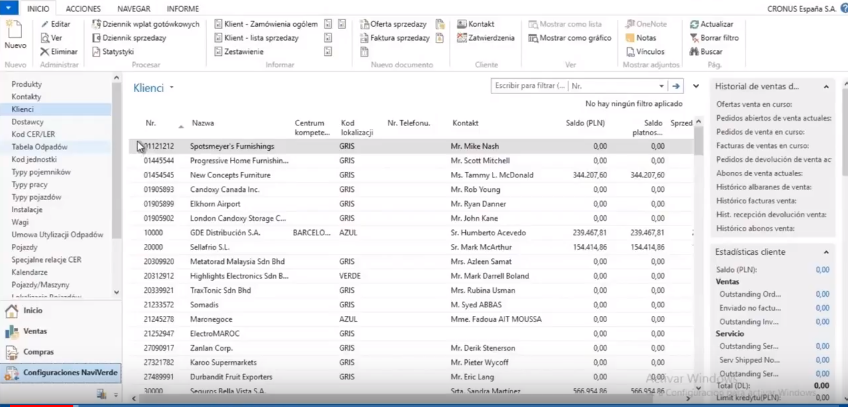Run the Klient - lista sprzedazy report
This screenshot has height=407, width=848.
pos(256,38)
